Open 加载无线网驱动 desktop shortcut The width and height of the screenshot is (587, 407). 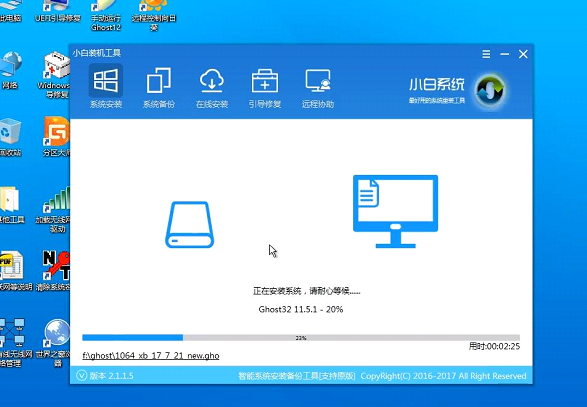[x=54, y=210]
